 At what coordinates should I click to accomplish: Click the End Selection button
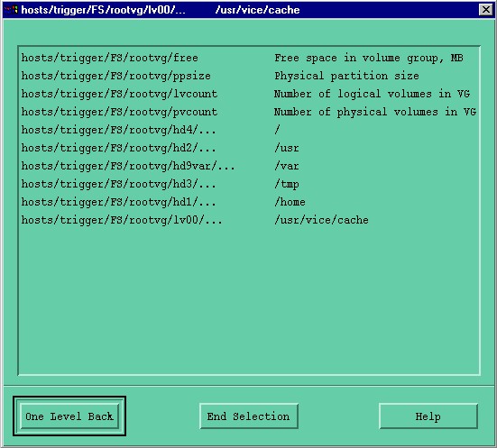click(249, 416)
